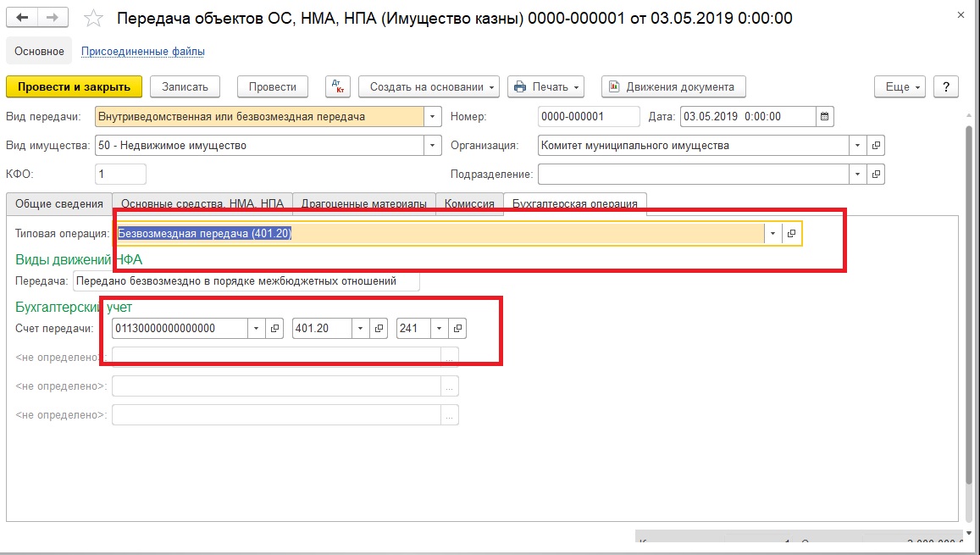Screen dimensions: 980x555
Task: Open the Создать на основании dropdown
Action: pyautogui.click(x=429, y=86)
